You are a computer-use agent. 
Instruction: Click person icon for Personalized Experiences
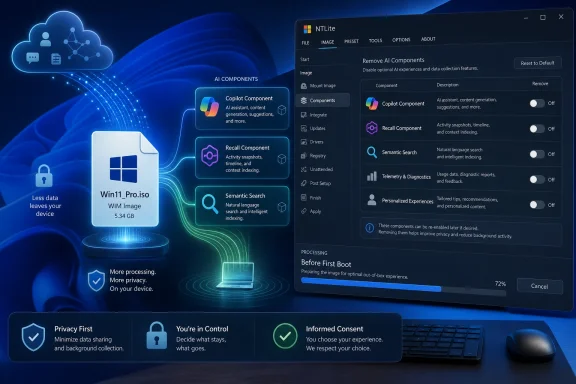click(372, 200)
